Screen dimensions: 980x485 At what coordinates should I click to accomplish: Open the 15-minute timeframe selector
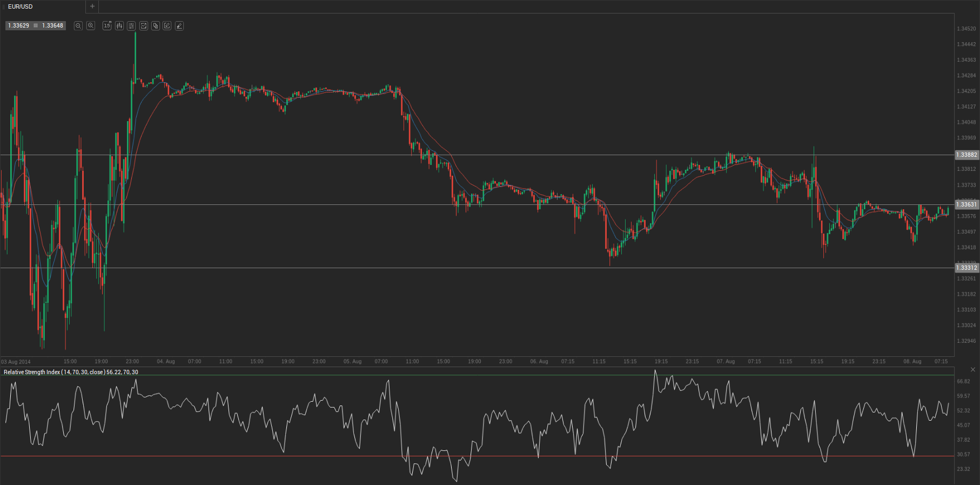[107, 26]
